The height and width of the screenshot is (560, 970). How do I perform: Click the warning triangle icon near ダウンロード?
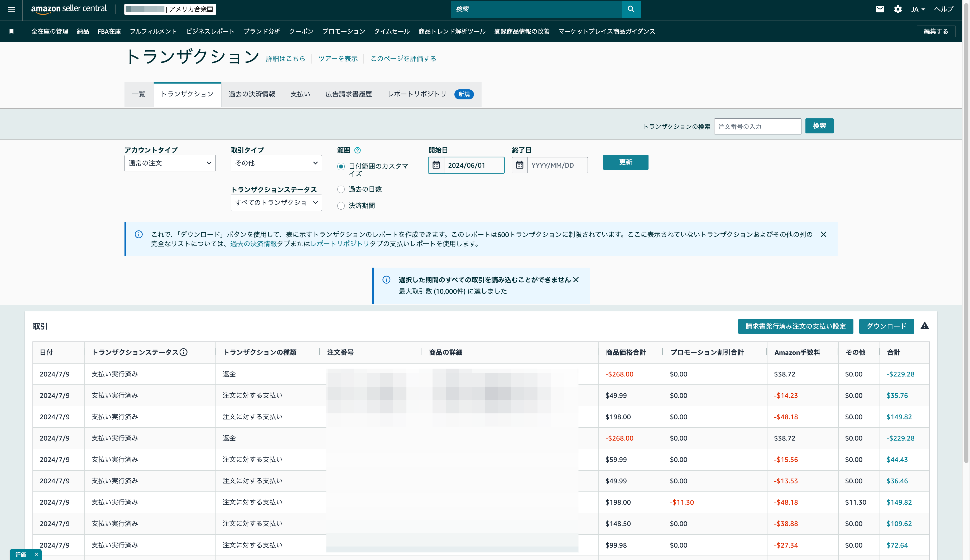tap(925, 326)
